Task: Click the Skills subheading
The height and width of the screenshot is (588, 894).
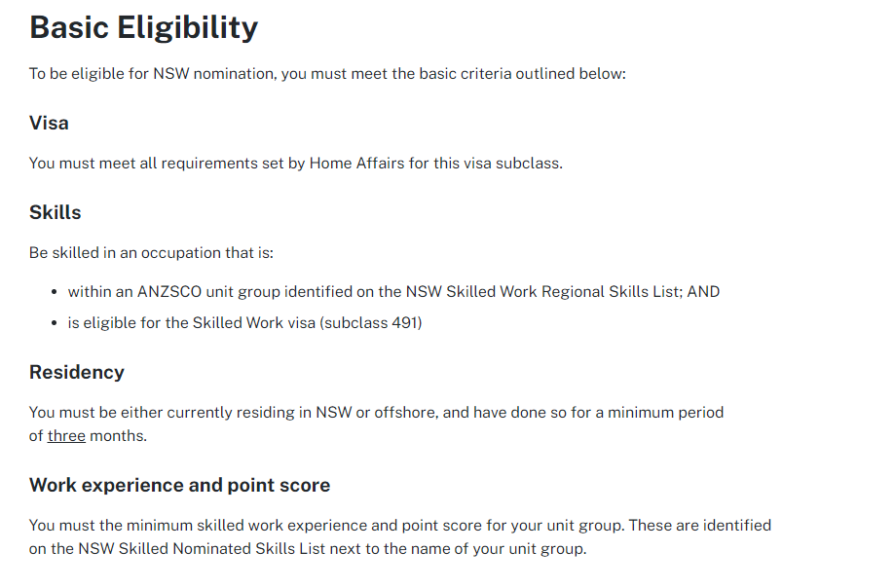Action: click(x=55, y=212)
